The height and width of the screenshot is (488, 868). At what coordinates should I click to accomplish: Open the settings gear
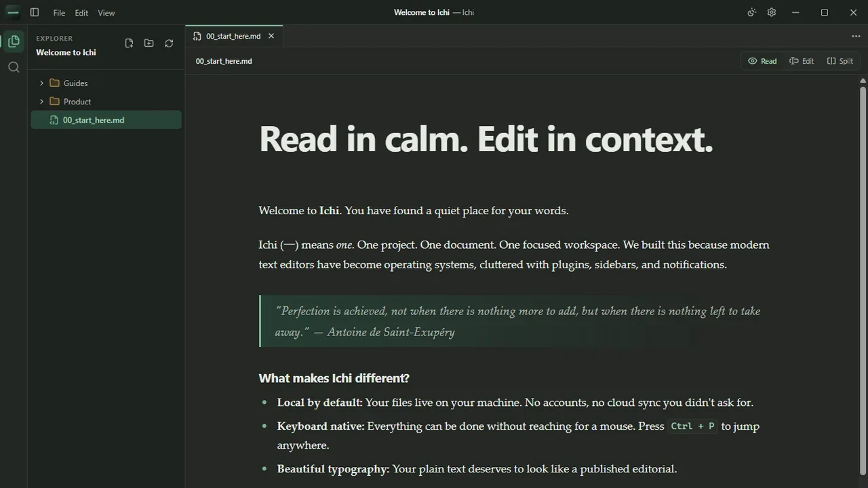tap(772, 12)
